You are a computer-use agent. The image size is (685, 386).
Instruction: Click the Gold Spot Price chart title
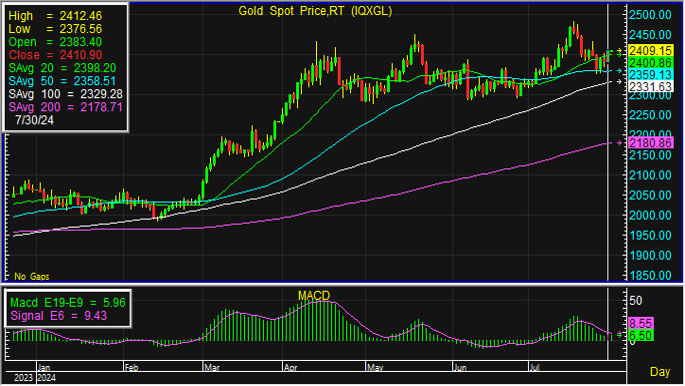coord(315,11)
